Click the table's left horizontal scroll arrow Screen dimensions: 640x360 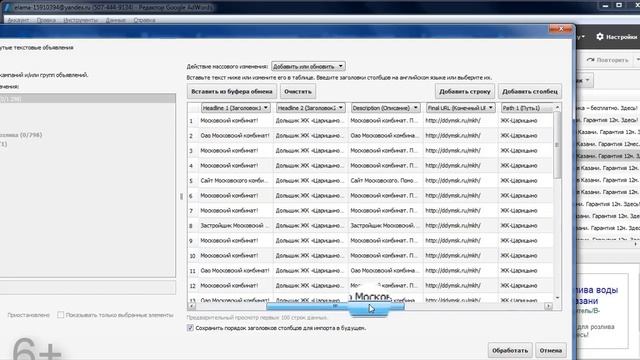pos(191,306)
